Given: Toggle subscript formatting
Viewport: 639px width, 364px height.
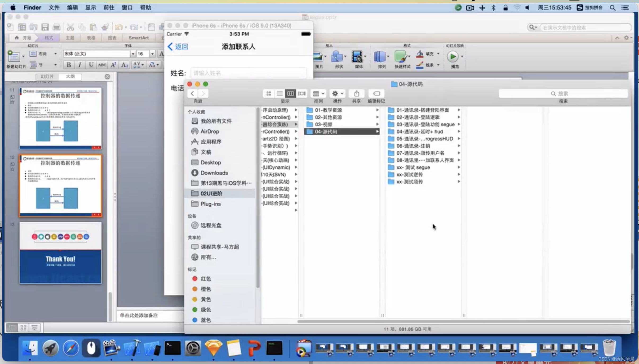Looking at the screenshot, I should click(125, 65).
